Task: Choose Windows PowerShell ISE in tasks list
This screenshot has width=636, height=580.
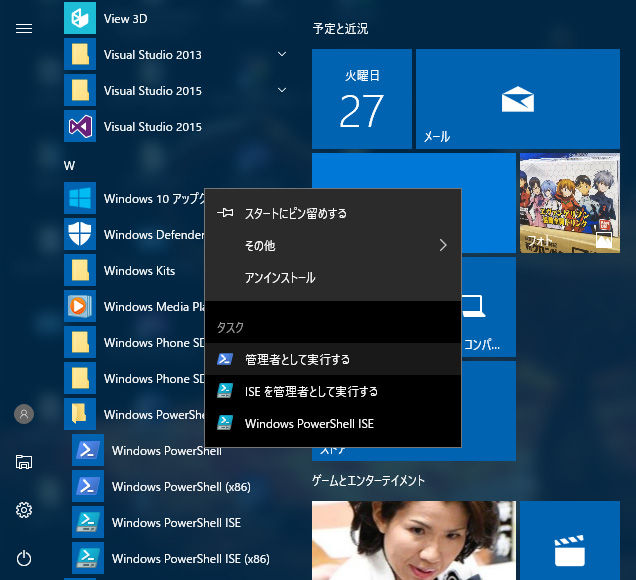Action: (x=333, y=424)
